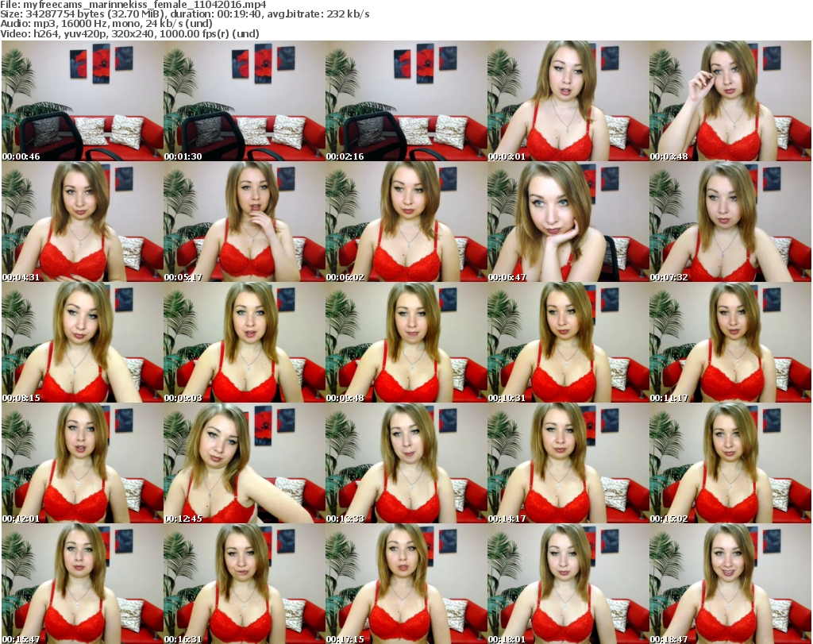Pick the frame stamped 00:03:01
The image size is (813, 644).
(568, 102)
